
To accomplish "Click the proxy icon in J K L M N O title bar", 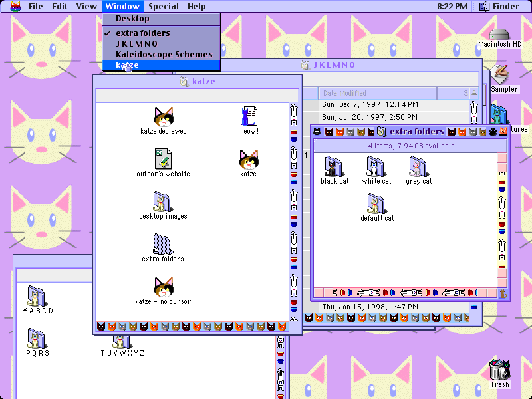I will click(305, 65).
